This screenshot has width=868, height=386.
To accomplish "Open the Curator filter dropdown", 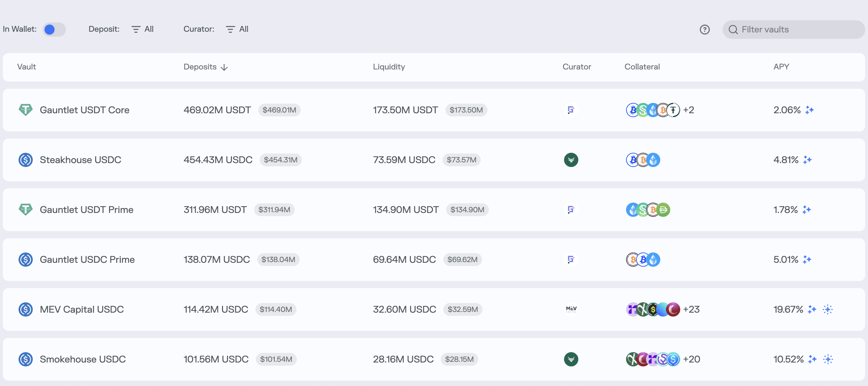I will click(x=237, y=29).
